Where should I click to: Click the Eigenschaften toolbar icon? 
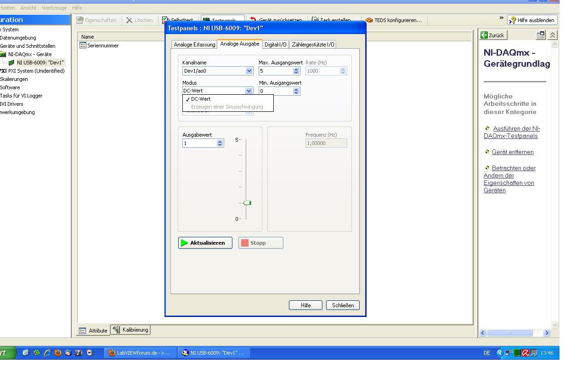[80, 20]
